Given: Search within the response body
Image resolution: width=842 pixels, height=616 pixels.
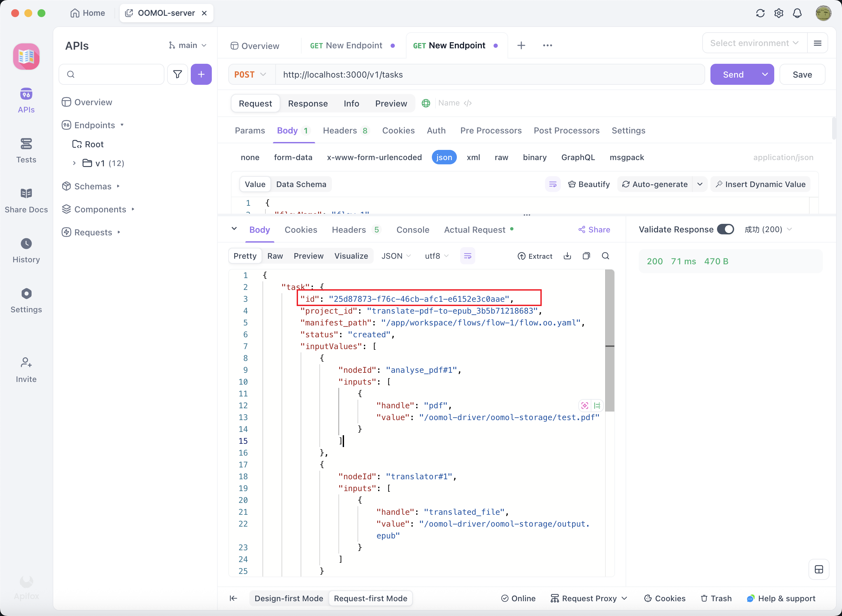Looking at the screenshot, I should click(x=605, y=256).
